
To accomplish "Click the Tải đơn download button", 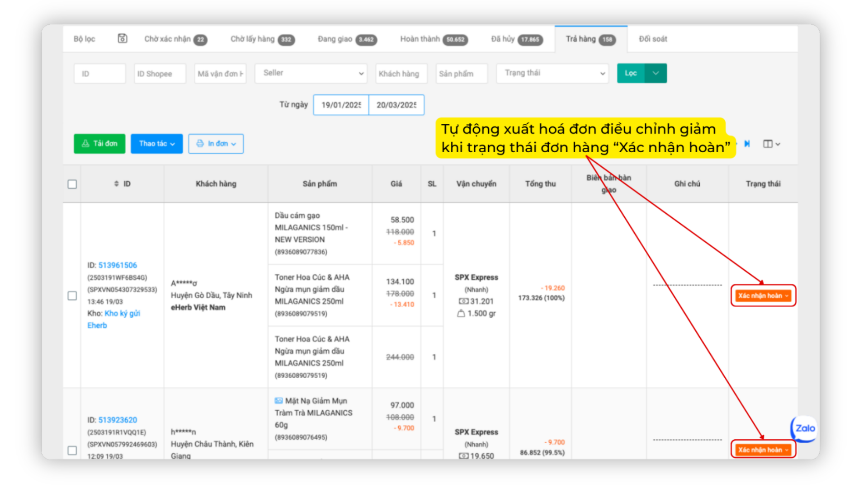I will [x=99, y=144].
